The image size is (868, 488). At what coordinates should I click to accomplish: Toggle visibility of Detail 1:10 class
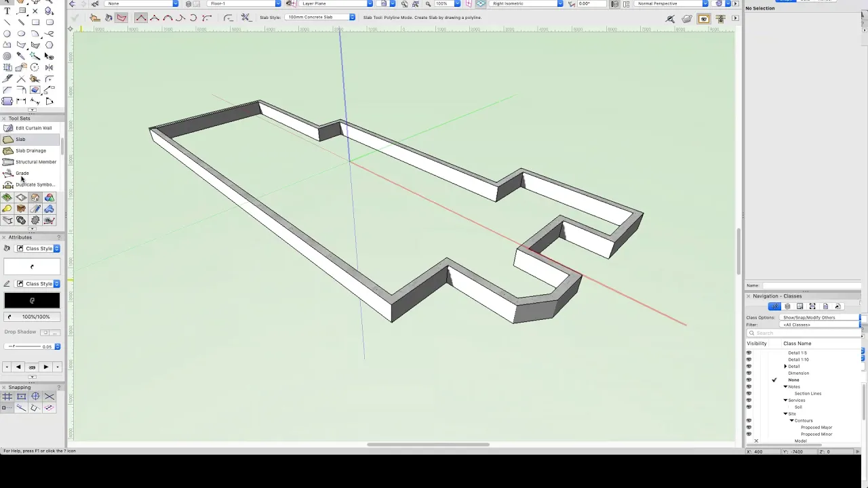point(749,359)
